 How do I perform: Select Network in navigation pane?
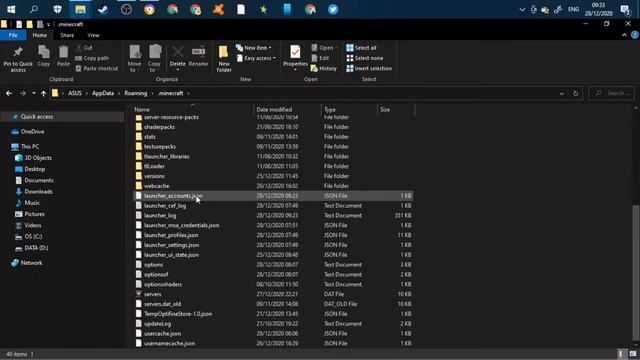31,263
